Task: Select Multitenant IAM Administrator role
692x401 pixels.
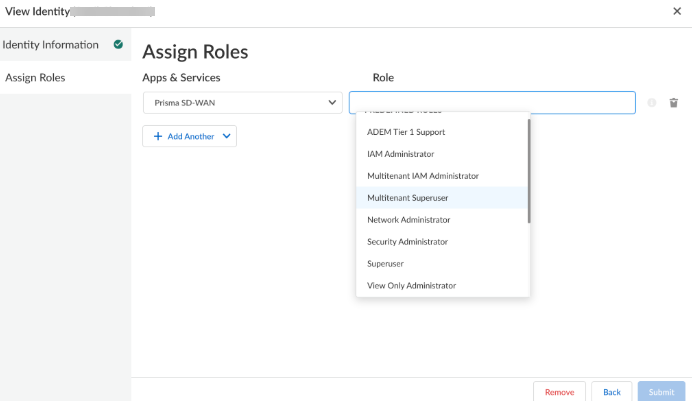Action: pos(423,176)
